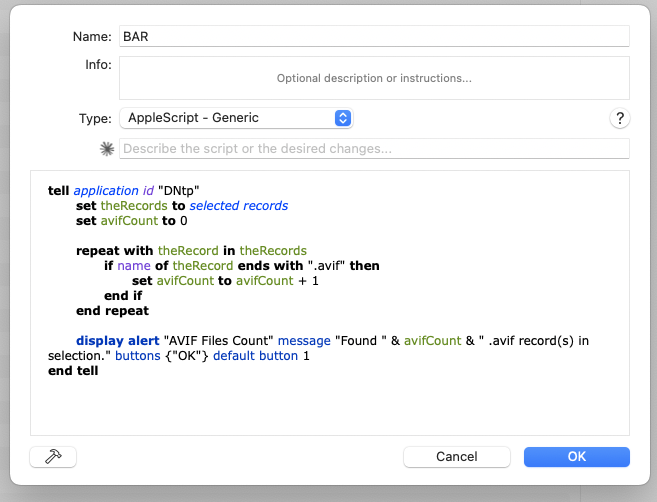
Task: Click the Name field containing BAR
Action: (373, 36)
